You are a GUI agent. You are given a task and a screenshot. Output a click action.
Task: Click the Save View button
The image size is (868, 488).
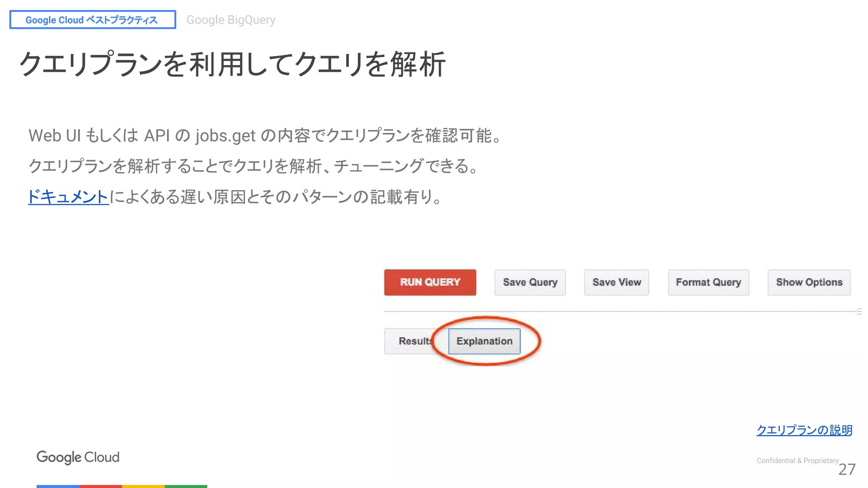click(617, 282)
